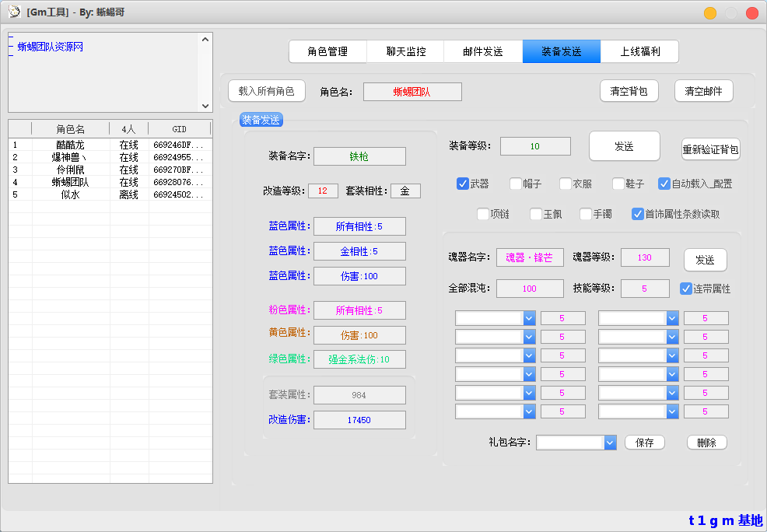The height and width of the screenshot is (532, 767).
Task: Click the 绿色属性 field 强金系法伤:10
Action: coord(359,359)
